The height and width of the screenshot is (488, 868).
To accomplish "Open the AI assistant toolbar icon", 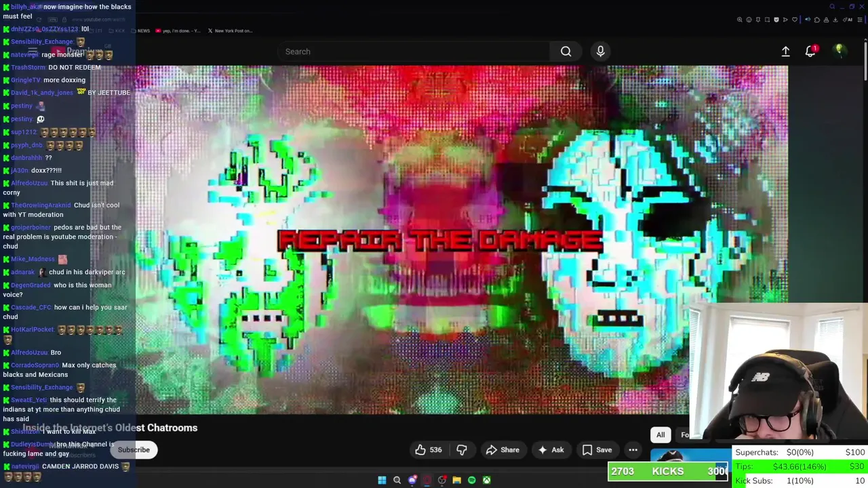I will click(x=848, y=20).
